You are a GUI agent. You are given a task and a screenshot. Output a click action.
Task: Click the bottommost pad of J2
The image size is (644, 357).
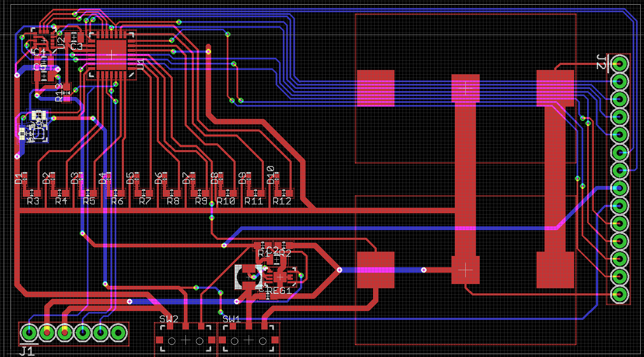click(619, 294)
